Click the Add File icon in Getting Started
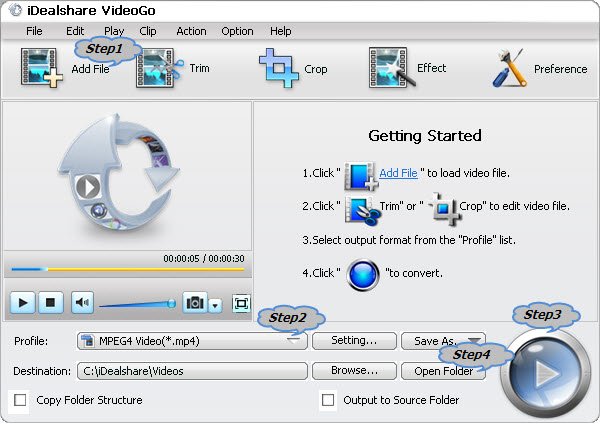 360,176
